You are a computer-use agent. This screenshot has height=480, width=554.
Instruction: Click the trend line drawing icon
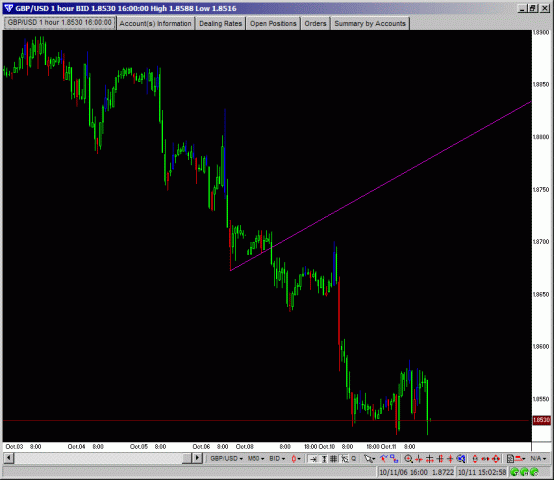coord(384,458)
